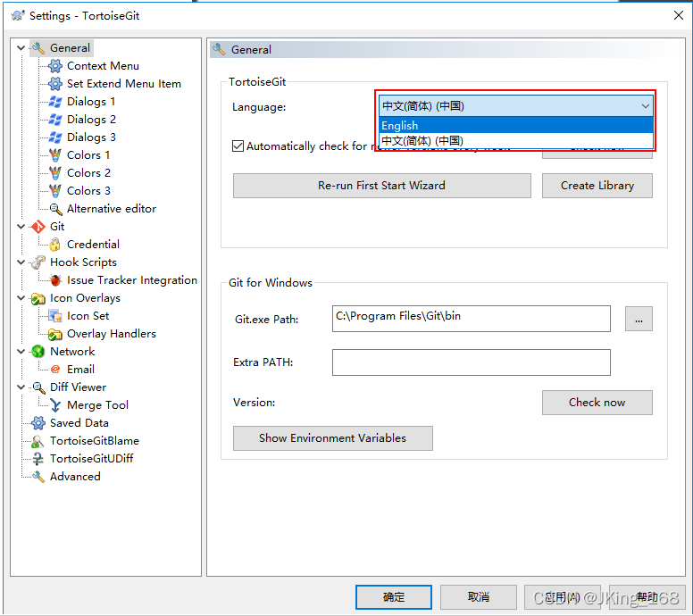
Task: Click the Set Extend Menu Item gear icon
Action: click(55, 84)
